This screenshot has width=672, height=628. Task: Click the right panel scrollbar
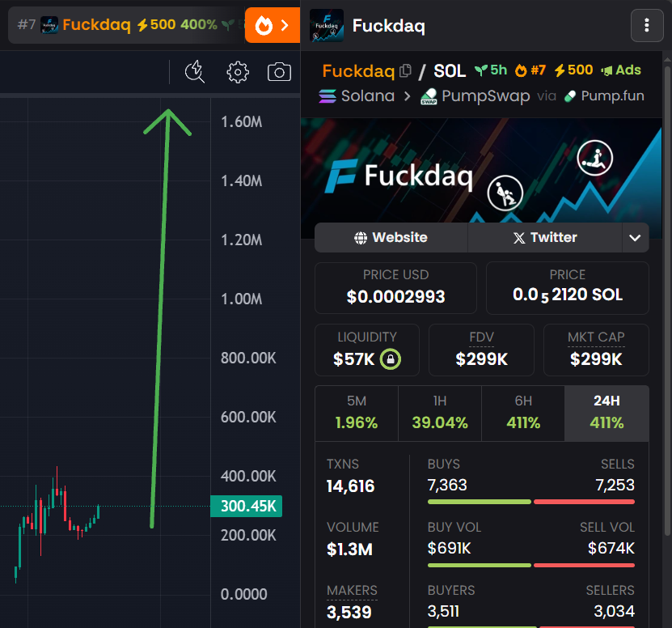[667, 300]
